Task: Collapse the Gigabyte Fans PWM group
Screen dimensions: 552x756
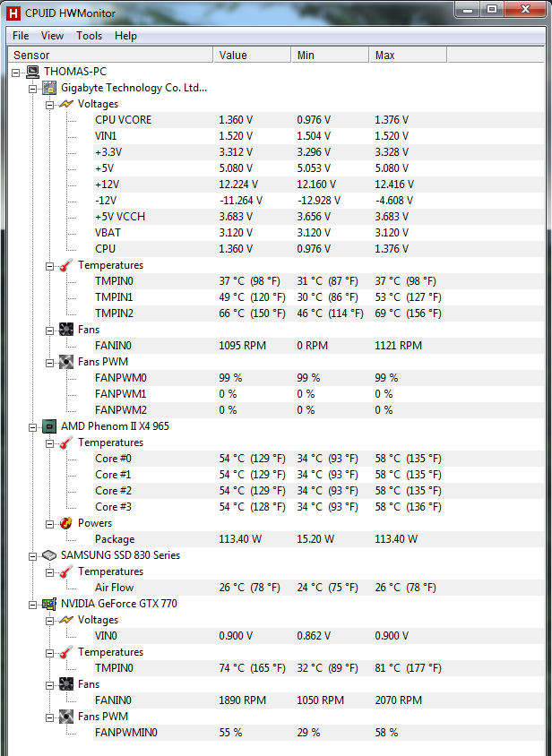Action: (x=49, y=363)
